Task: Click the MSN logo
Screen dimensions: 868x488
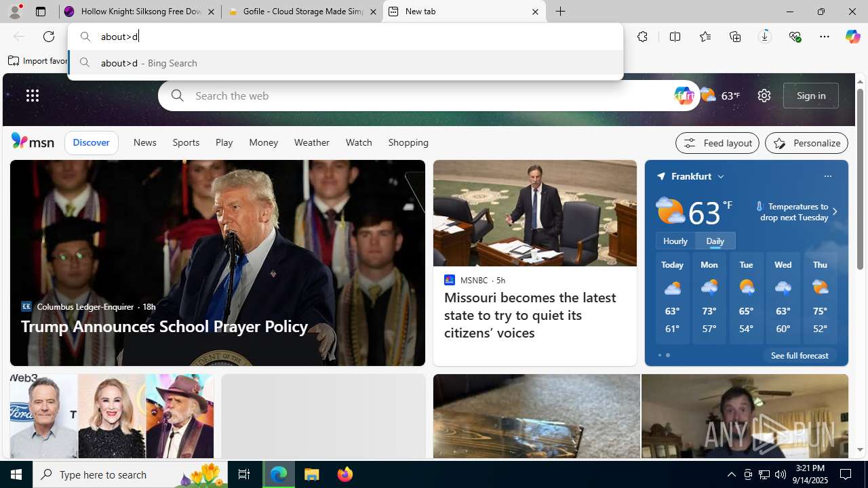Action: point(33,141)
